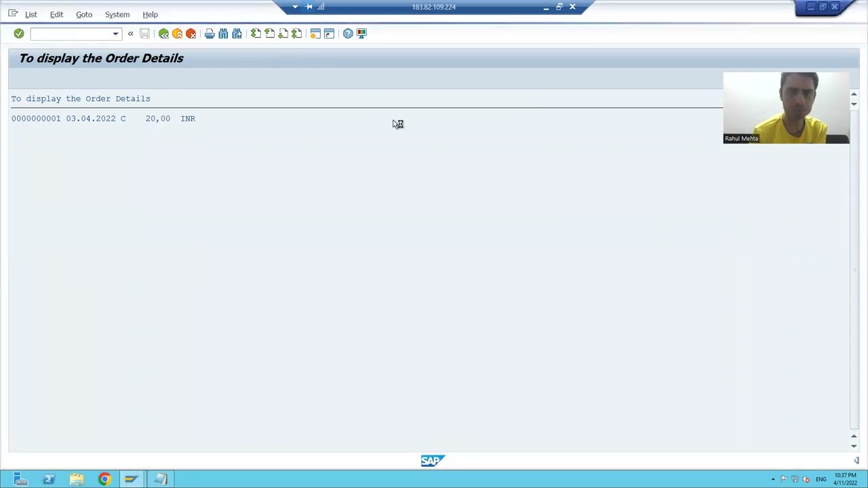Collapse the command field with double chevron

(x=130, y=33)
